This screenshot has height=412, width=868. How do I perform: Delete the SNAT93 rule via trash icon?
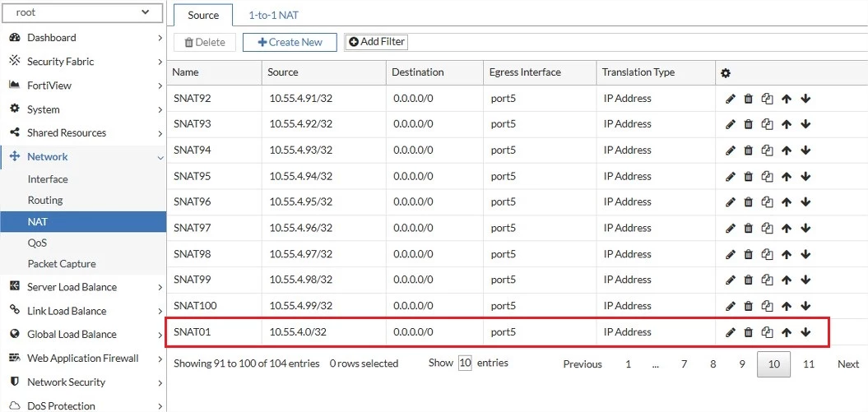pyautogui.click(x=749, y=125)
